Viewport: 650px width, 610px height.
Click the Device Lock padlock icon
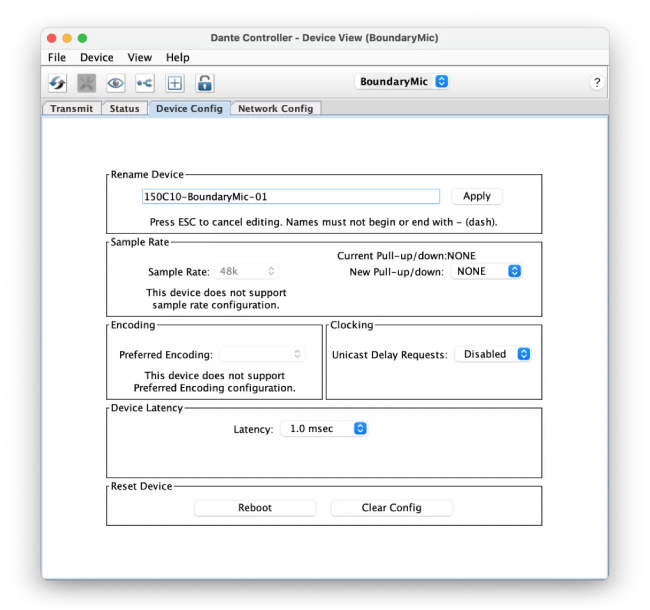[x=204, y=83]
